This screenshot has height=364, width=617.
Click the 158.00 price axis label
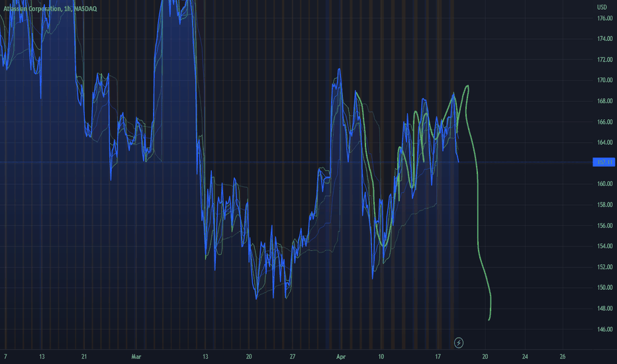pyautogui.click(x=605, y=205)
